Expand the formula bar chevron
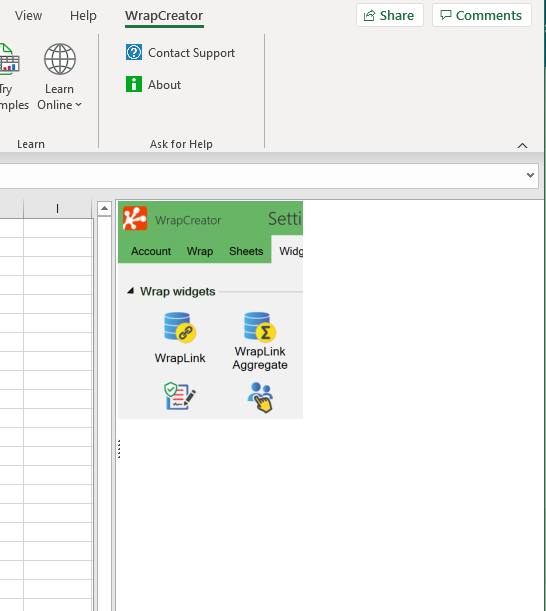The width and height of the screenshot is (546, 611). pyautogui.click(x=530, y=175)
